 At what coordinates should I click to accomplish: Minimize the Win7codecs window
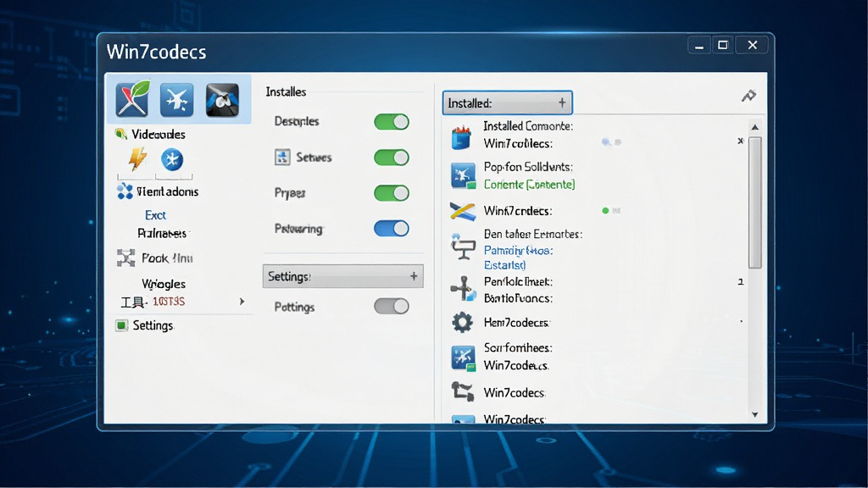(x=699, y=46)
